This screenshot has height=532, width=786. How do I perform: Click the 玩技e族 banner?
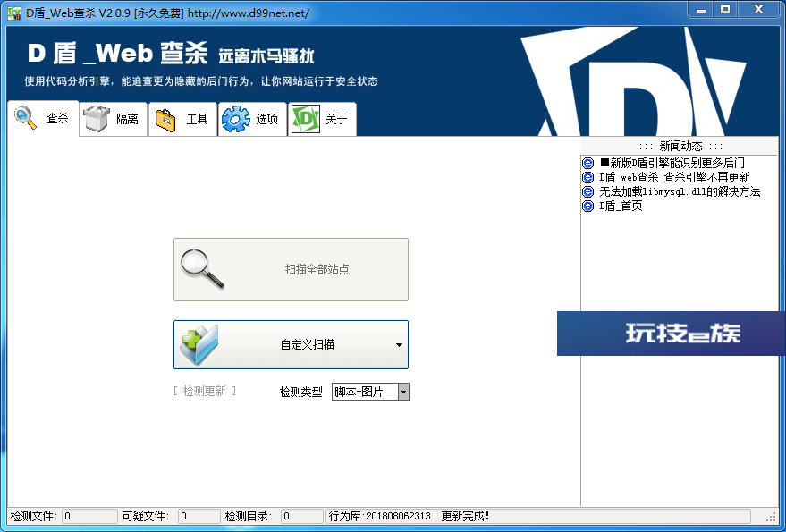tap(672, 334)
